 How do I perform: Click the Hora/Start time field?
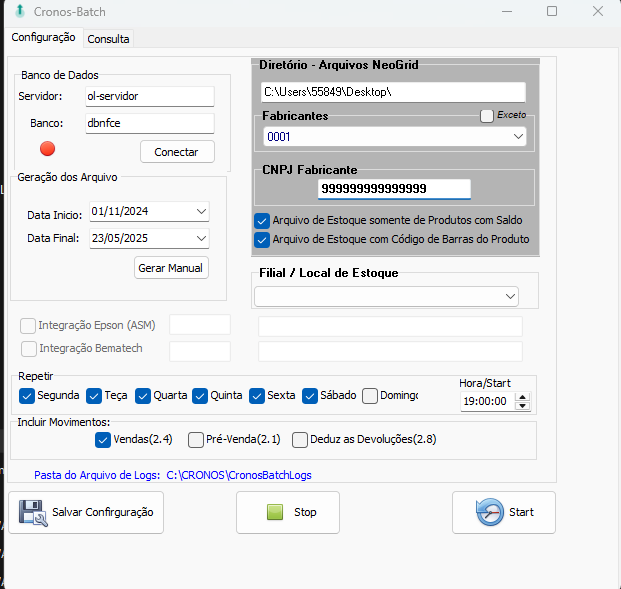(x=488, y=402)
